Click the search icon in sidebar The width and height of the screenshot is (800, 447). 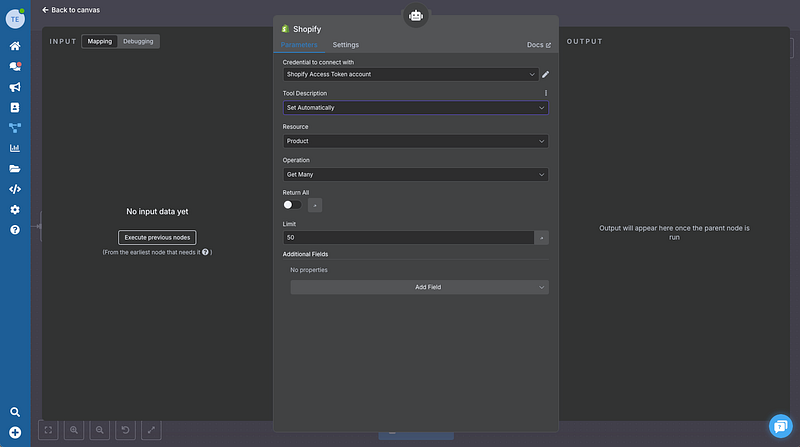15,412
